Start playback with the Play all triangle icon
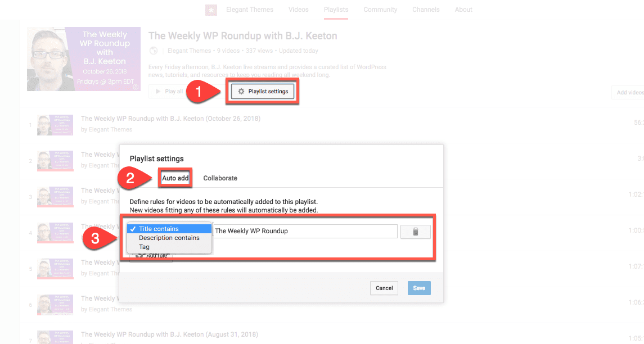 tap(157, 90)
